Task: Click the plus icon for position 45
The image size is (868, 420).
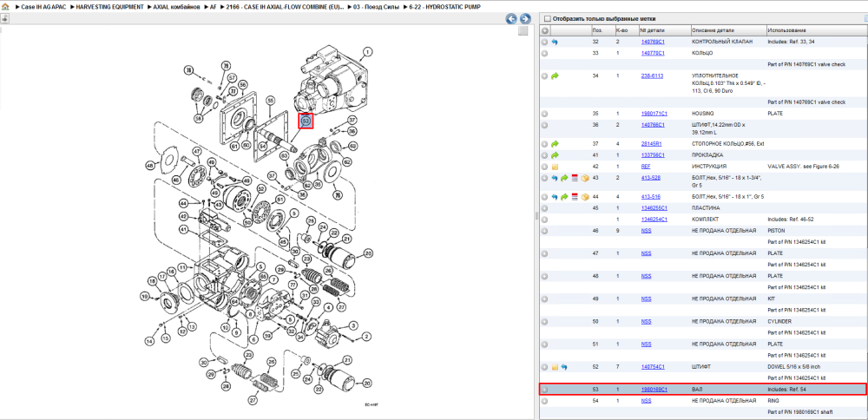Action: pos(545,208)
